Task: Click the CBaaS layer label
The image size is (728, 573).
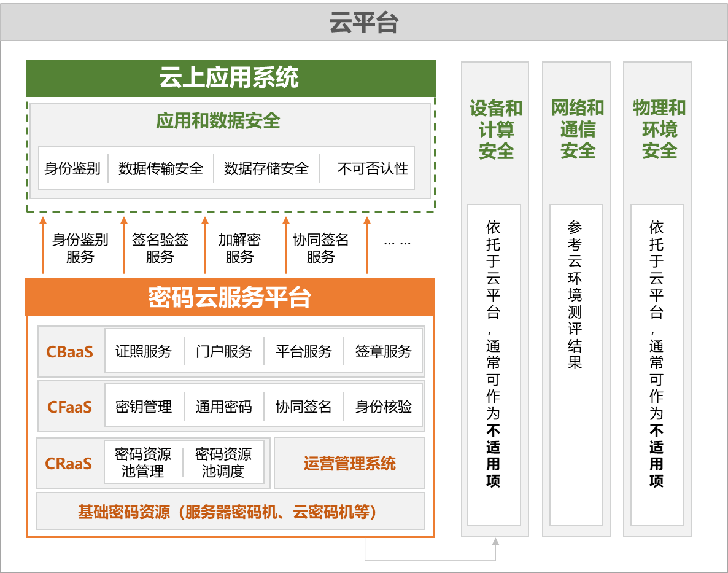Action: click(69, 352)
